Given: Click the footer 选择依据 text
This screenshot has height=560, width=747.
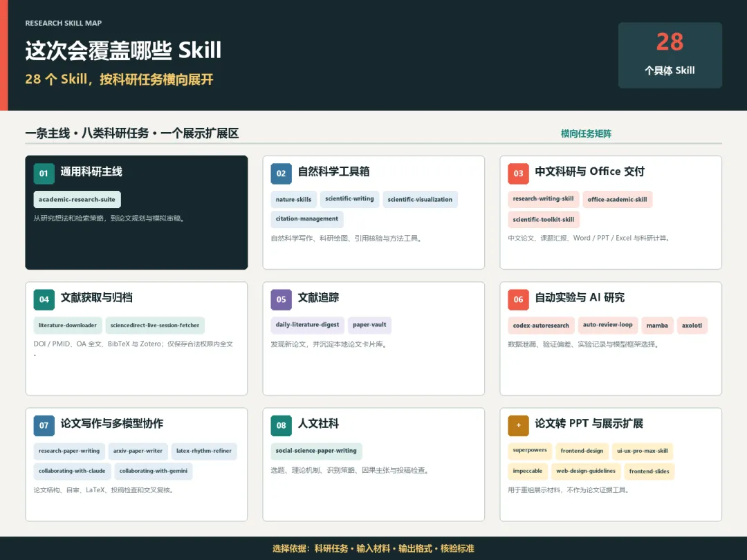Looking at the screenshot, I should [x=373, y=548].
